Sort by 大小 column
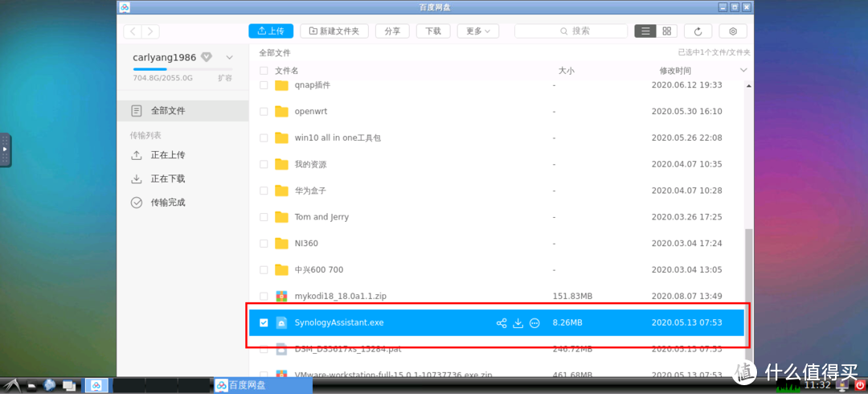 point(567,71)
